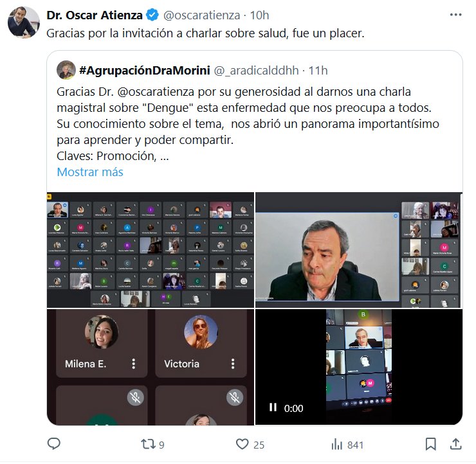Click the blue verified badge
476x464 pixels.
click(152, 15)
